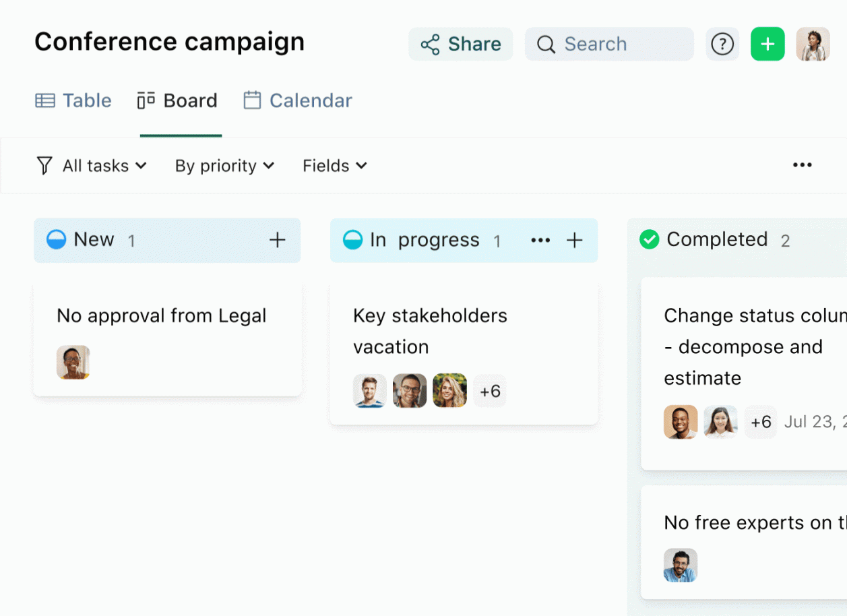Click +6 assignees on Key stakeholders card
Image resolution: width=847 pixels, height=616 pixels.
[x=490, y=392]
